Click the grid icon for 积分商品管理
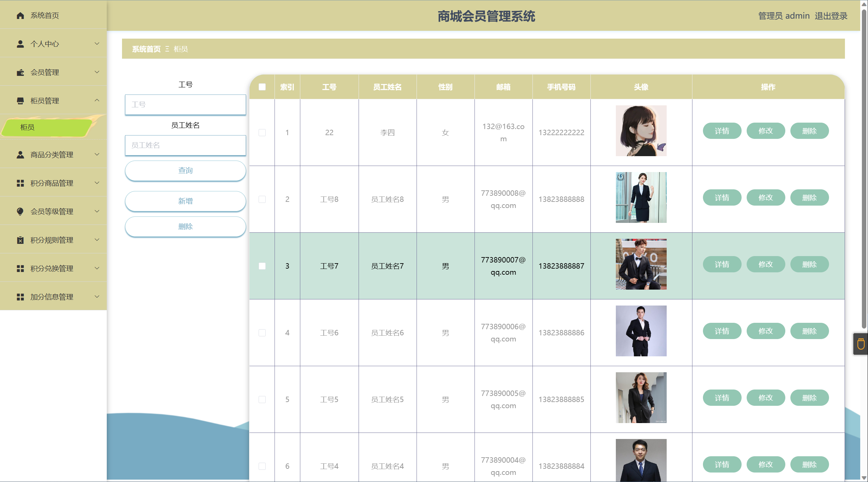The width and height of the screenshot is (868, 482). coord(20,183)
